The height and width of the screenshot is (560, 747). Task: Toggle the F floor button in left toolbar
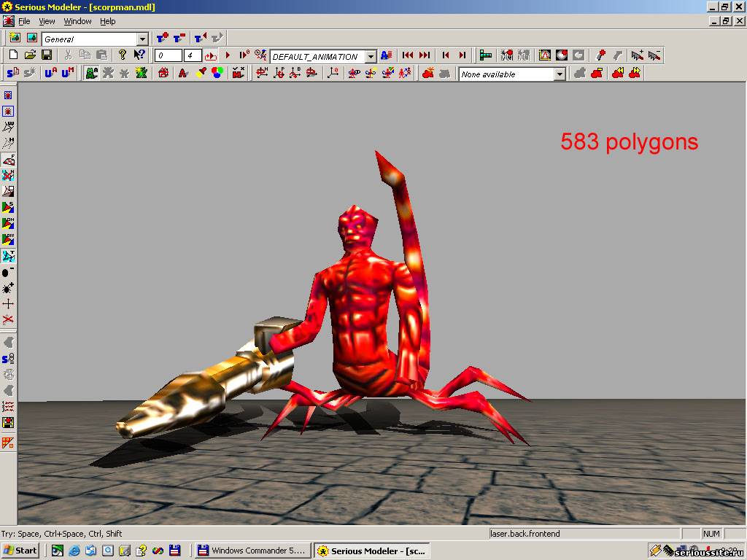8,159
